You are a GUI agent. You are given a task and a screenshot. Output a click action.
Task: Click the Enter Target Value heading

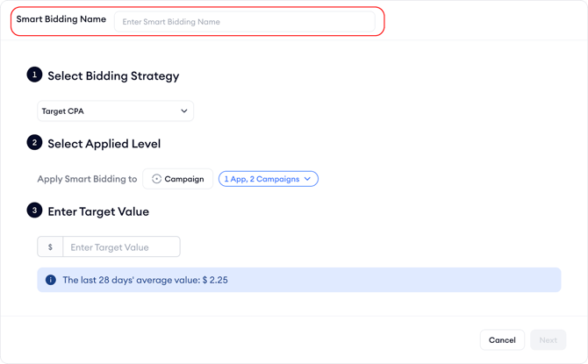(98, 211)
